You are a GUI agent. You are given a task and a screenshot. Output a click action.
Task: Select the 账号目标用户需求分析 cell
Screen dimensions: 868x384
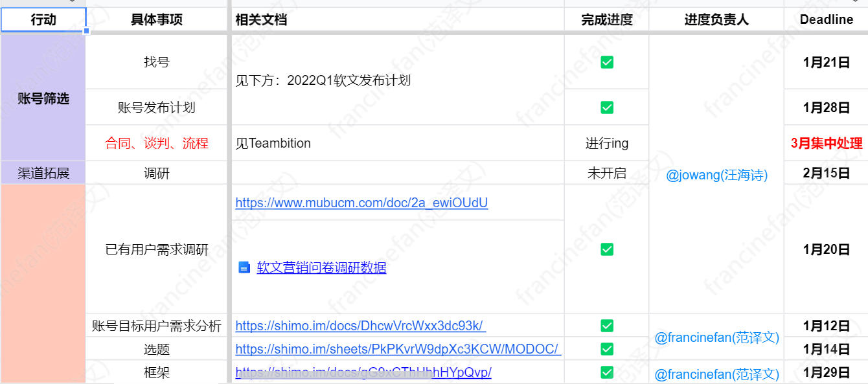157,326
